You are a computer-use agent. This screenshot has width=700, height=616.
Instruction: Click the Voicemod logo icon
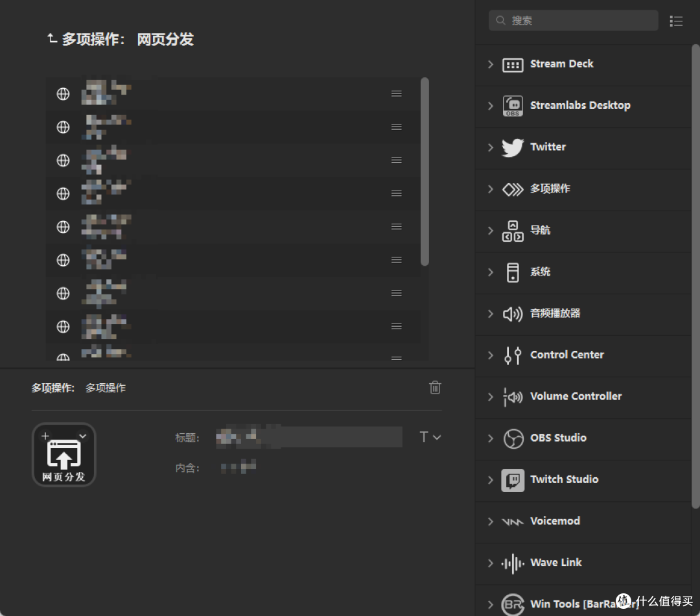[513, 521]
